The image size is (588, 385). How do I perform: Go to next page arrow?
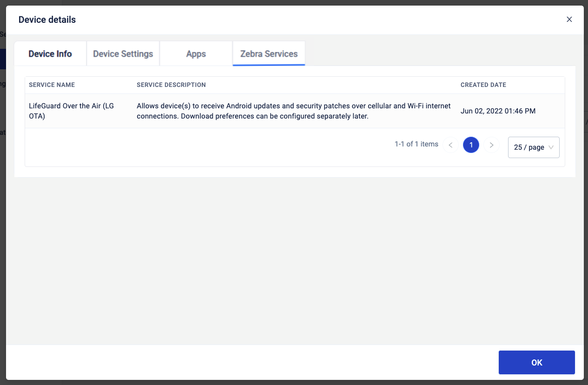point(491,145)
